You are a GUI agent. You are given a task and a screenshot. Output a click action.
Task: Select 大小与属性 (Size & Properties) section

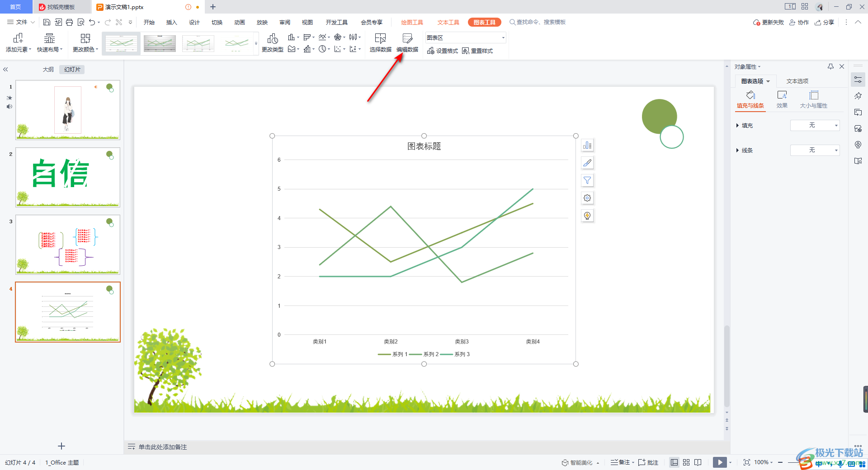(x=814, y=100)
